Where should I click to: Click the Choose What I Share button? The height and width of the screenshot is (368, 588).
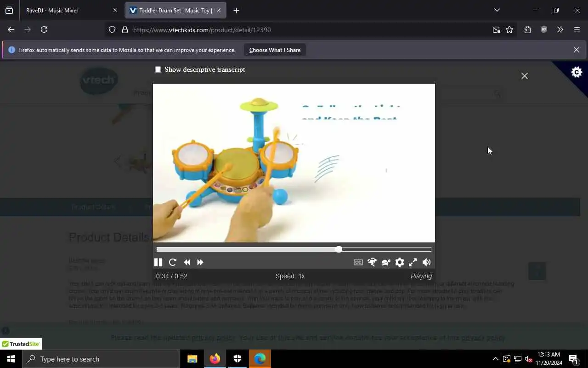275,50
